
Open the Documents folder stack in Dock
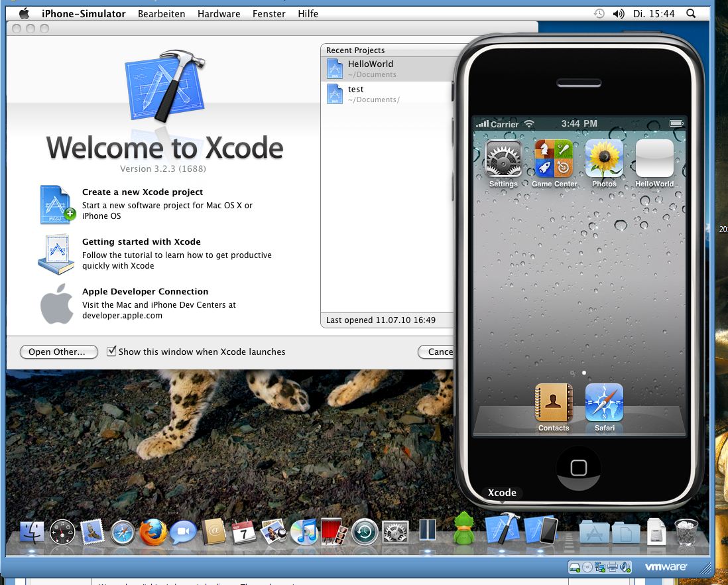[x=627, y=532]
